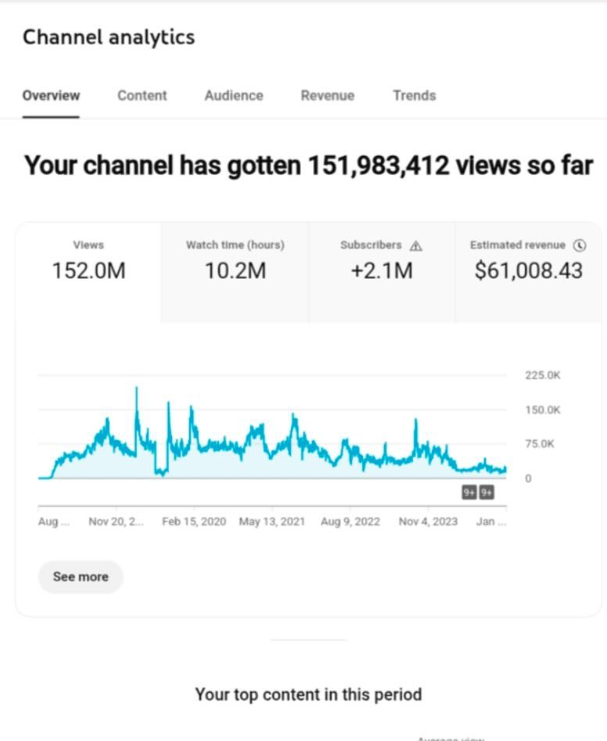Click the 10.2M watch time value
The height and width of the screenshot is (741, 607).
[235, 271]
